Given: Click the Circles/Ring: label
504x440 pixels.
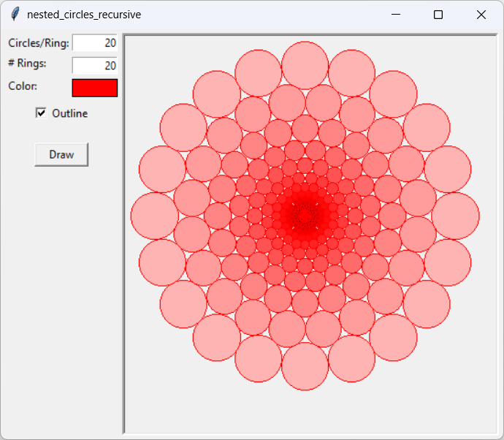Looking at the screenshot, I should 39,43.
